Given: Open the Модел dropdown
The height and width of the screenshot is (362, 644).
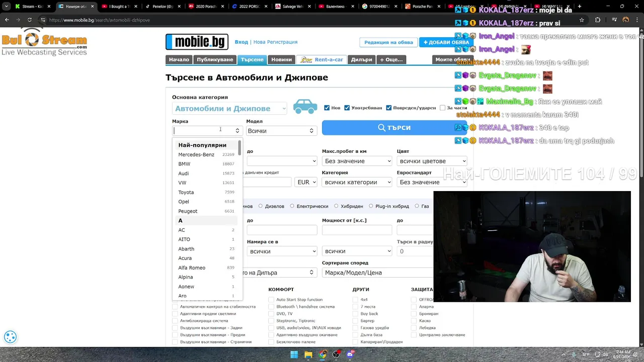Looking at the screenshot, I should tap(281, 131).
